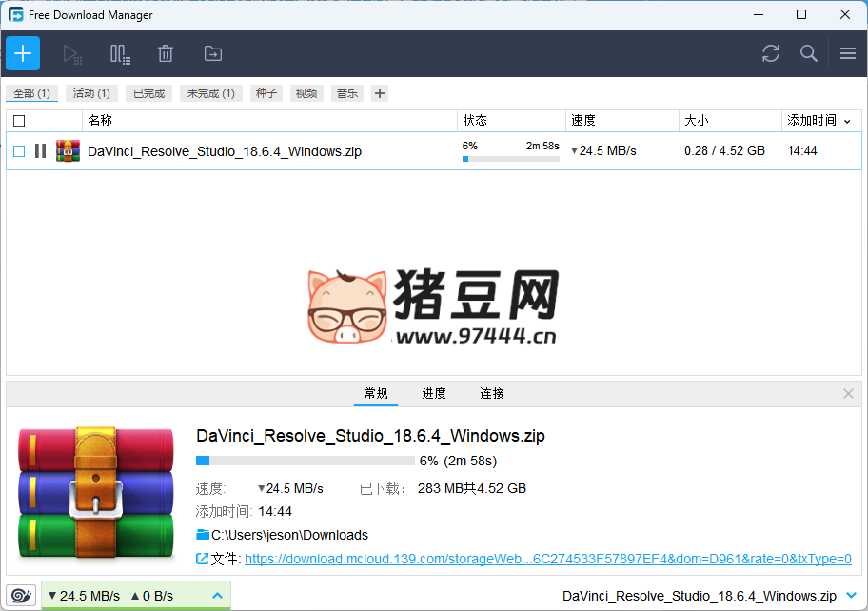
Task: Close the download details panel
Action: 849,393
